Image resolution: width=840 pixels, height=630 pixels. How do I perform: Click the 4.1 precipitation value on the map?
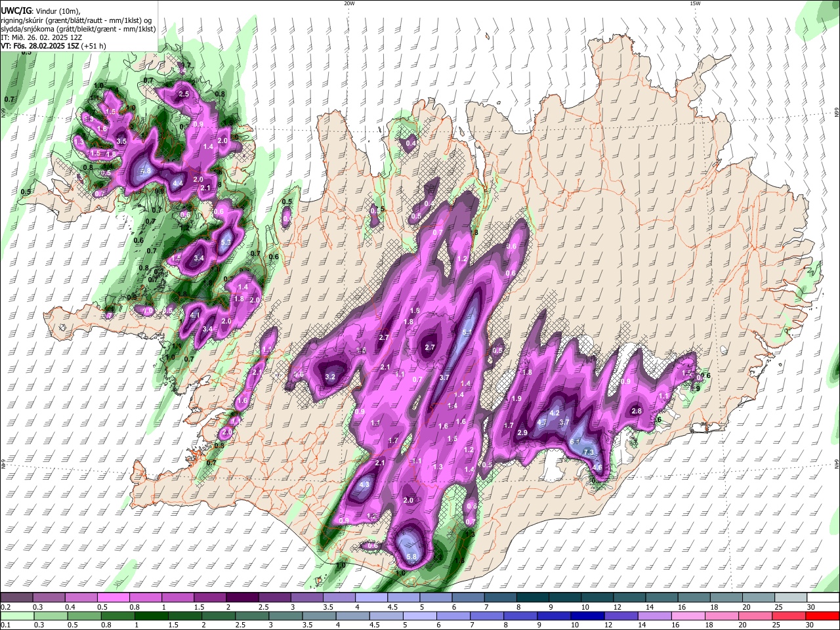pyautogui.click(x=194, y=316)
